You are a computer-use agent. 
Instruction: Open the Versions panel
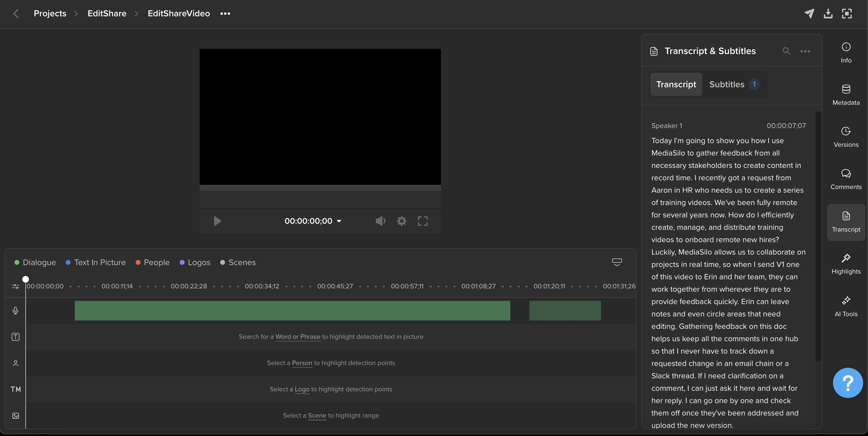846,137
